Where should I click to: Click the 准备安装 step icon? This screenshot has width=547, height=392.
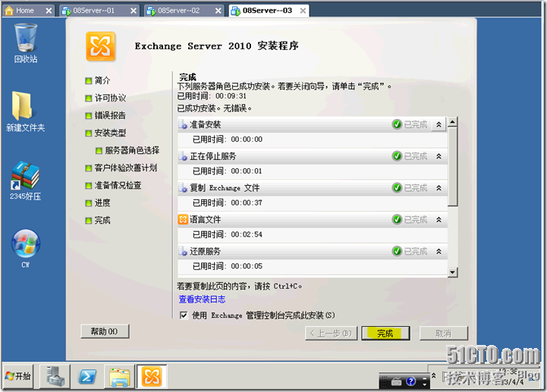pos(183,124)
